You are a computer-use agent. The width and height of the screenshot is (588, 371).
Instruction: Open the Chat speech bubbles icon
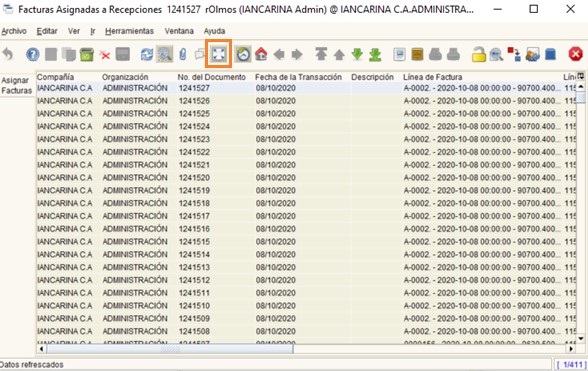click(x=200, y=55)
